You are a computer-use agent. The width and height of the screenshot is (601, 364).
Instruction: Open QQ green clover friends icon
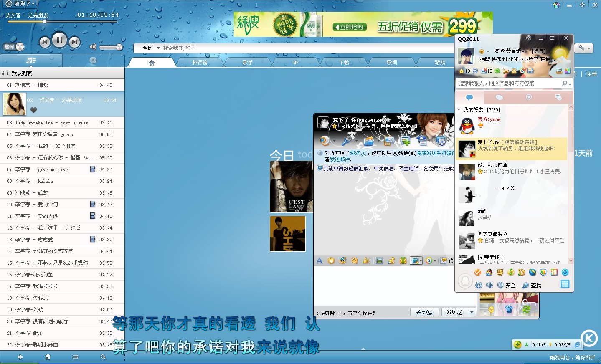497,71
